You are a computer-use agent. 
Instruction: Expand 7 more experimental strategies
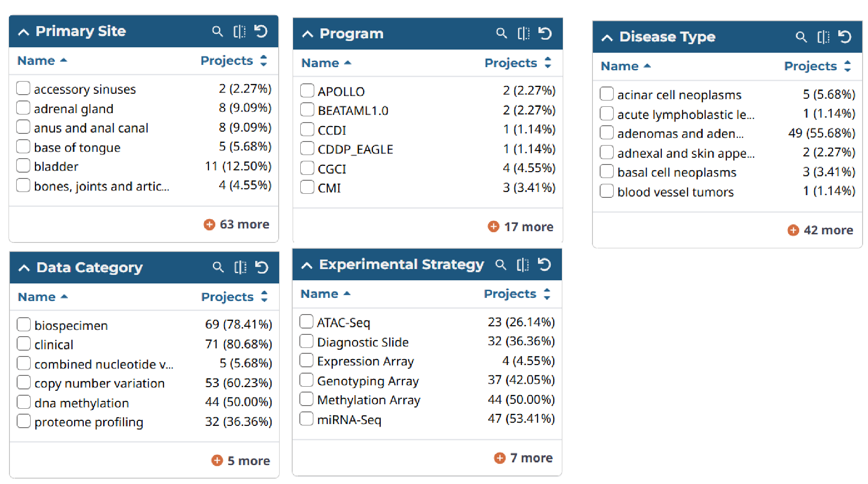[x=524, y=458]
